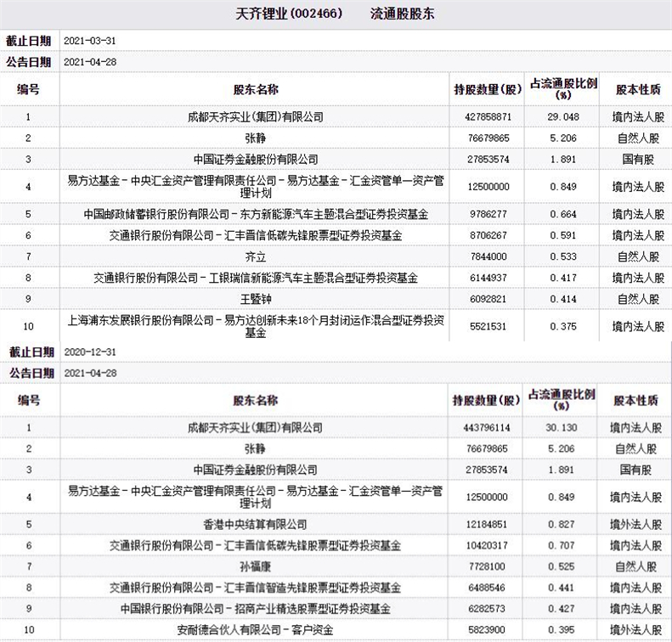Click percentage value 0.525
672x642 pixels.
coord(562,566)
